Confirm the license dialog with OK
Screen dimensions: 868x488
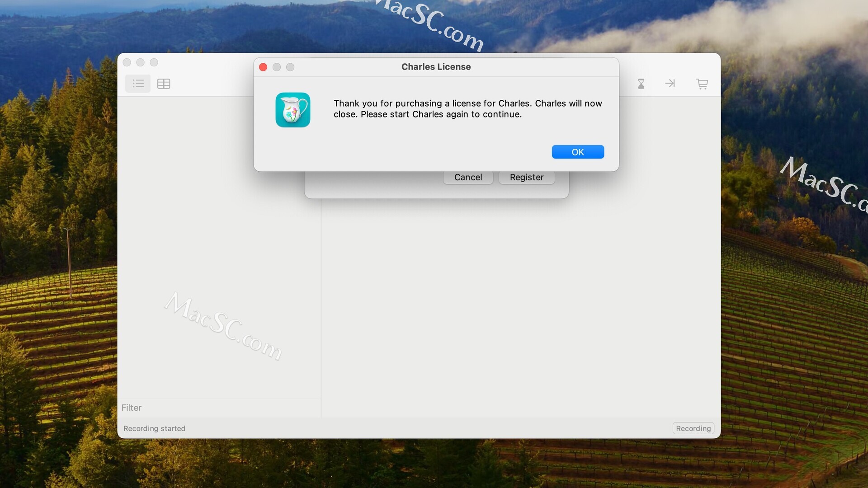point(578,152)
